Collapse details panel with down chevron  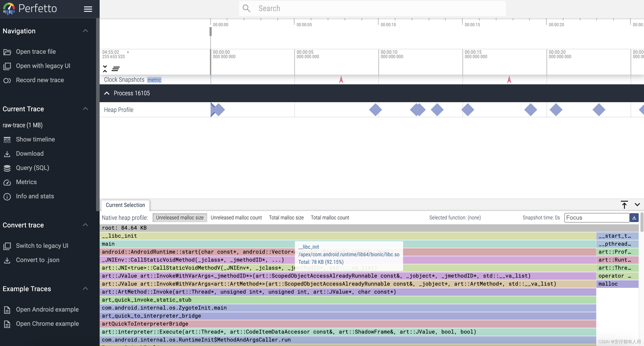[637, 205]
